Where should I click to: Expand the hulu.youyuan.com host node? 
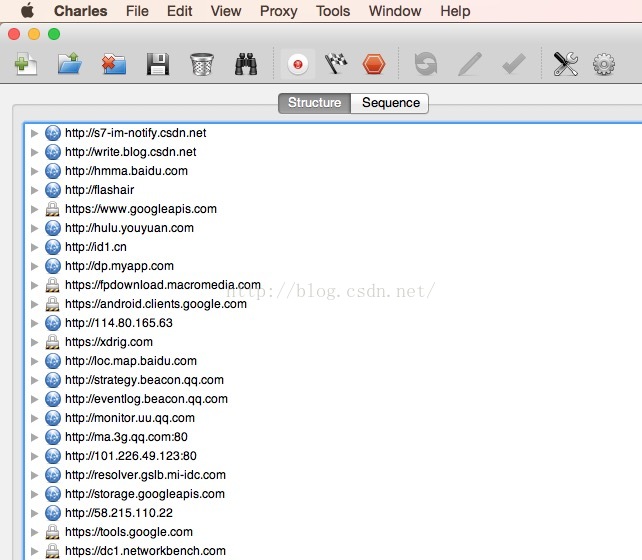click(35, 228)
